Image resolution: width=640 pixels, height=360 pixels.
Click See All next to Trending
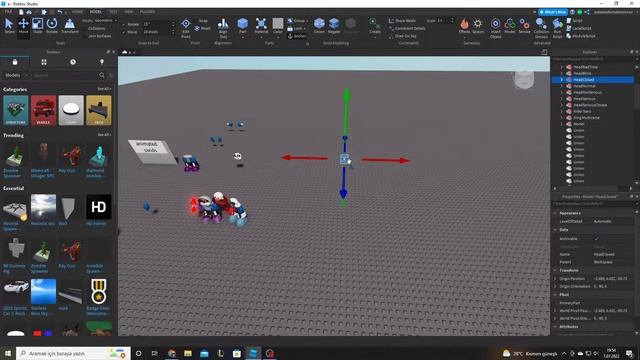pyautogui.click(x=104, y=134)
